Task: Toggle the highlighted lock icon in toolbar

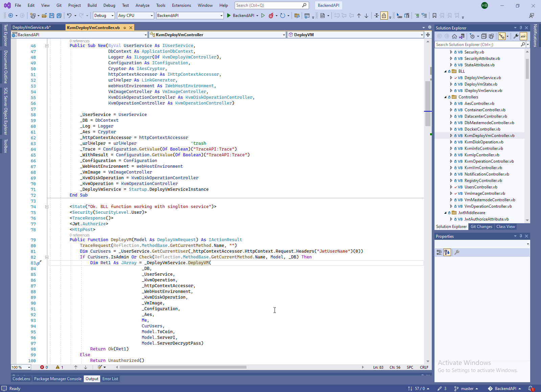Action: pos(384,16)
